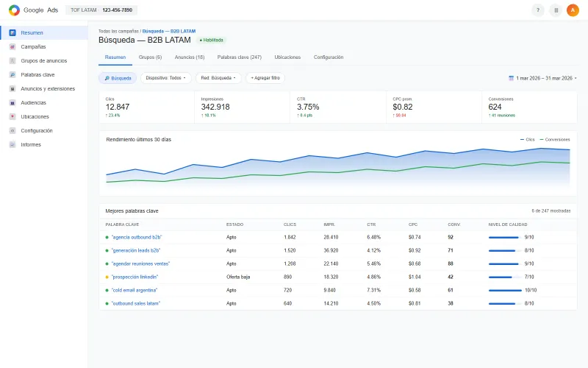Sort by the CLICS column header
Screen dimensions: 588x368
tap(290, 224)
